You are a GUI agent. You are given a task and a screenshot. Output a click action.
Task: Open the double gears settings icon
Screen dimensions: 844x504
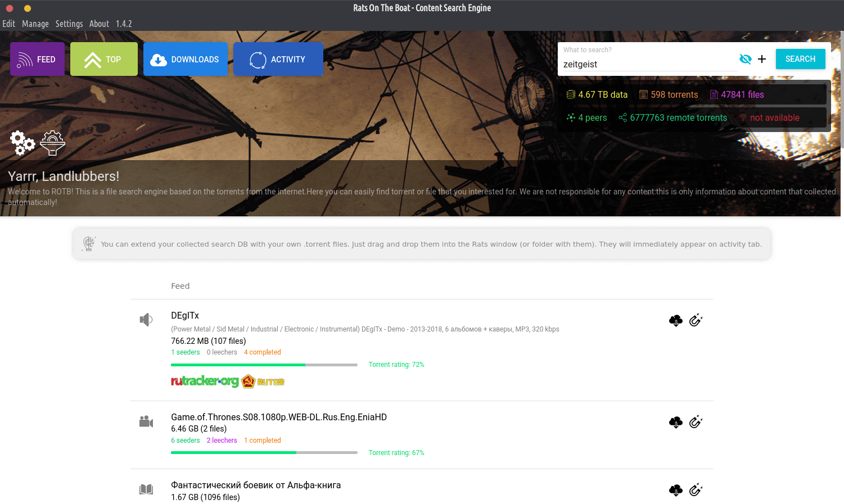(x=22, y=143)
